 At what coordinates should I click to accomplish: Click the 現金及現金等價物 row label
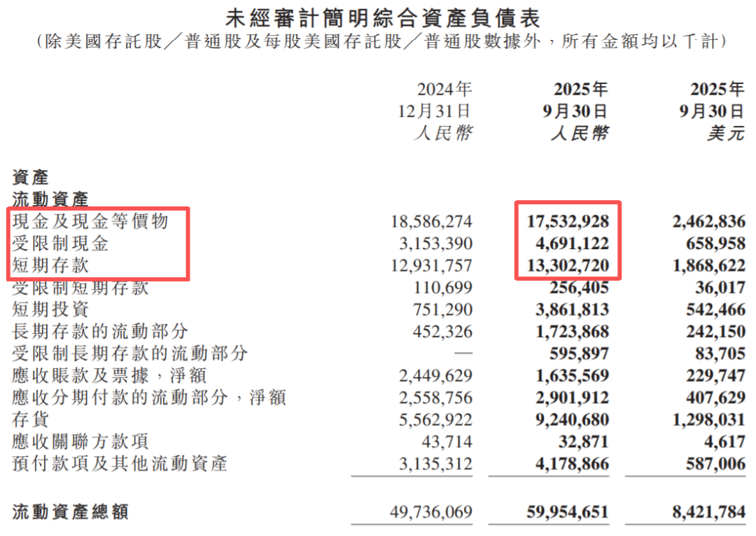tap(90, 222)
